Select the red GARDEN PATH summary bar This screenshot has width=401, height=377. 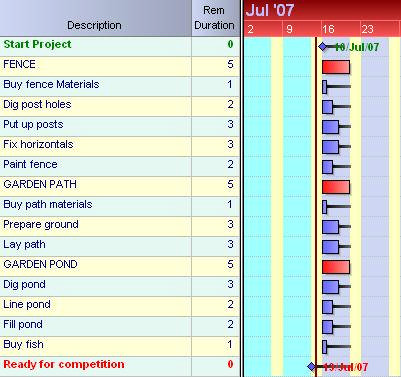click(x=336, y=187)
